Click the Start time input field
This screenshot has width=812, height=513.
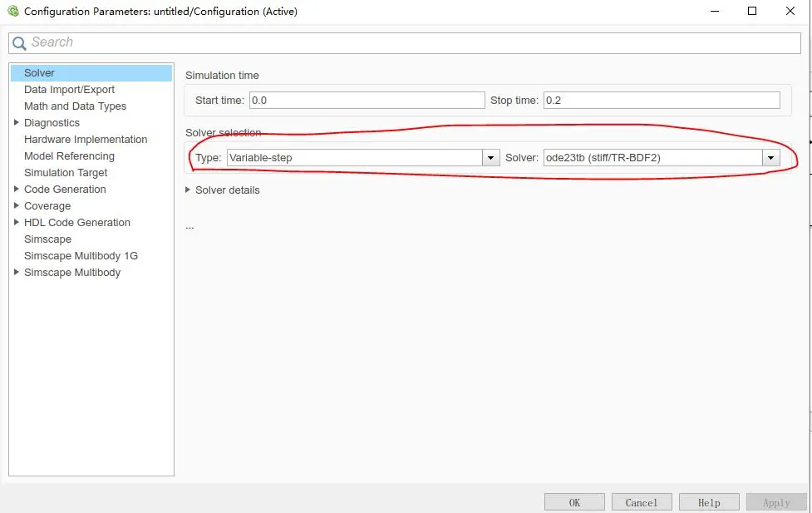[x=367, y=100]
